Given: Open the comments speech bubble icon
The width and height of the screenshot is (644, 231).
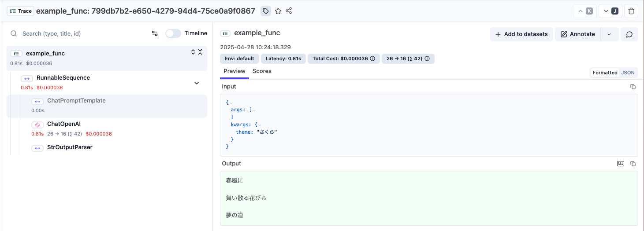Looking at the screenshot, I should pos(629,34).
